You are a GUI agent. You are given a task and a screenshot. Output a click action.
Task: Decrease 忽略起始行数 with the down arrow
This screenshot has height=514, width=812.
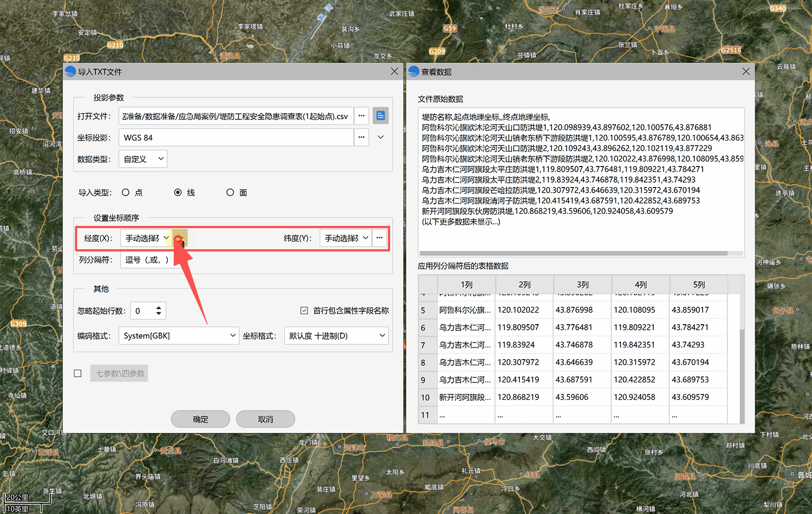(x=159, y=314)
